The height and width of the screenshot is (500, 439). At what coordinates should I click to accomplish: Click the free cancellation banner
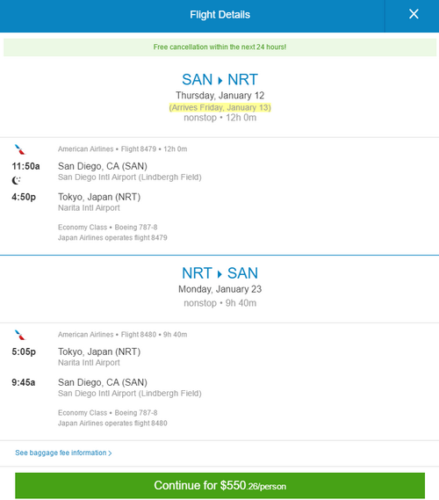tap(220, 47)
